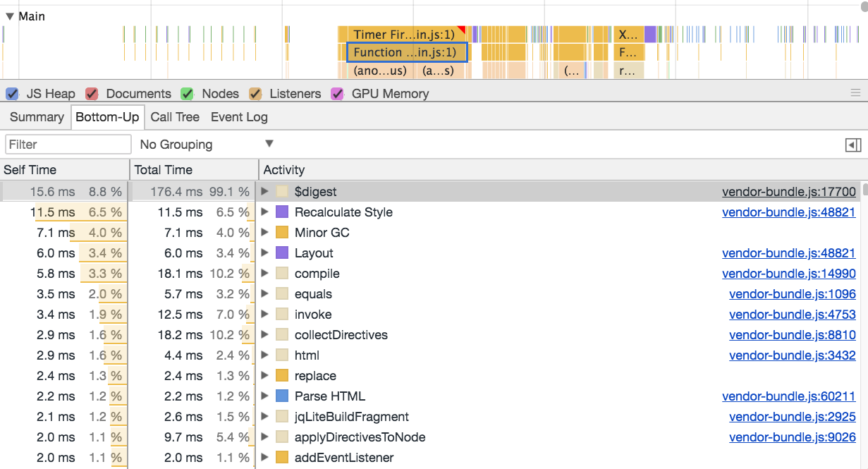Open vendor-bundle.js:1096 link for equals
This screenshot has width=868, height=469.
[x=793, y=294]
